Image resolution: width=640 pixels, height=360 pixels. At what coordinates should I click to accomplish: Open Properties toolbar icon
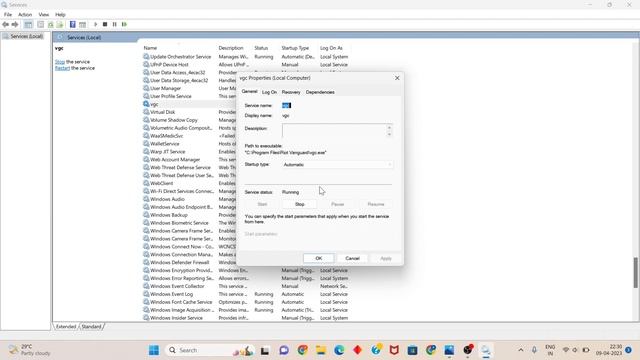(40, 24)
